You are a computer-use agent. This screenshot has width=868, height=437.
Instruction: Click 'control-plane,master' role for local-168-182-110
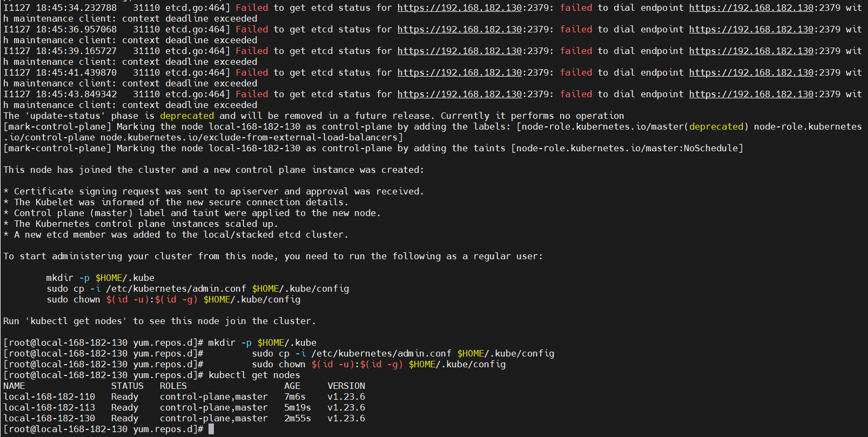pos(214,396)
